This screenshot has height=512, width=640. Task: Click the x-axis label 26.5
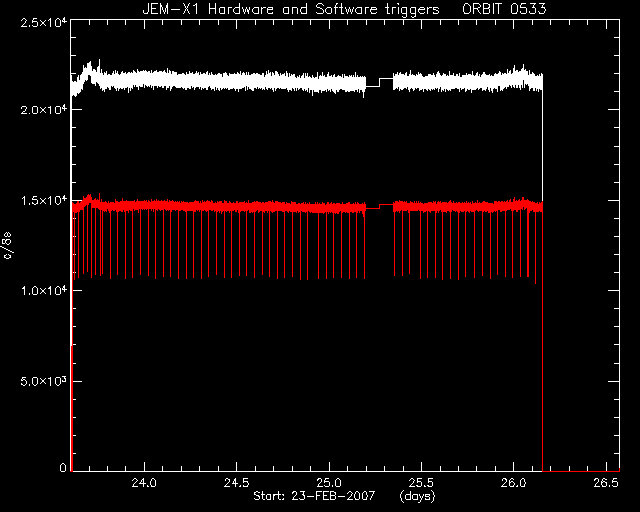(606, 483)
